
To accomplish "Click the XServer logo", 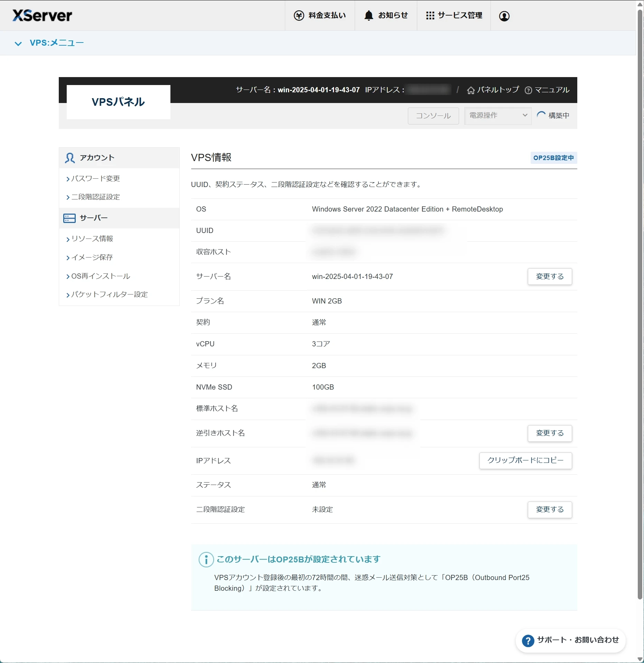I will [x=42, y=16].
